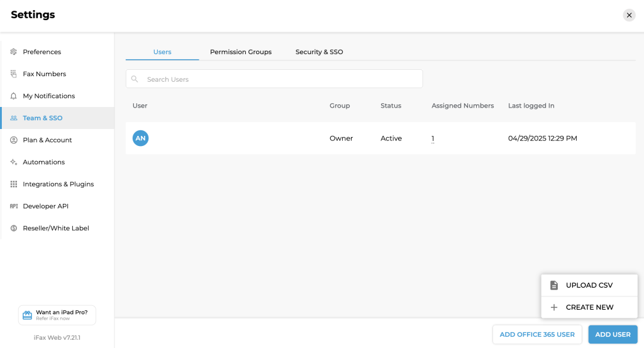This screenshot has width=644, height=348.
Task: Open Preferences settings
Action: (57, 52)
